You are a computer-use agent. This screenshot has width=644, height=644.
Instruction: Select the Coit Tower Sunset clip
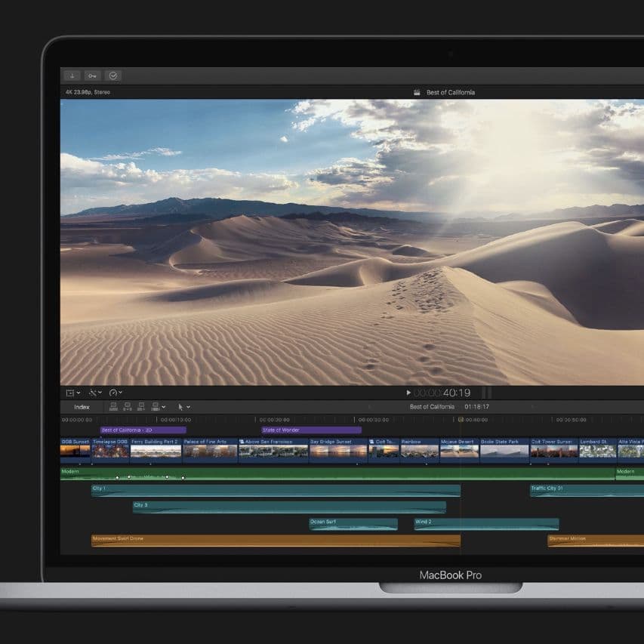(x=554, y=451)
